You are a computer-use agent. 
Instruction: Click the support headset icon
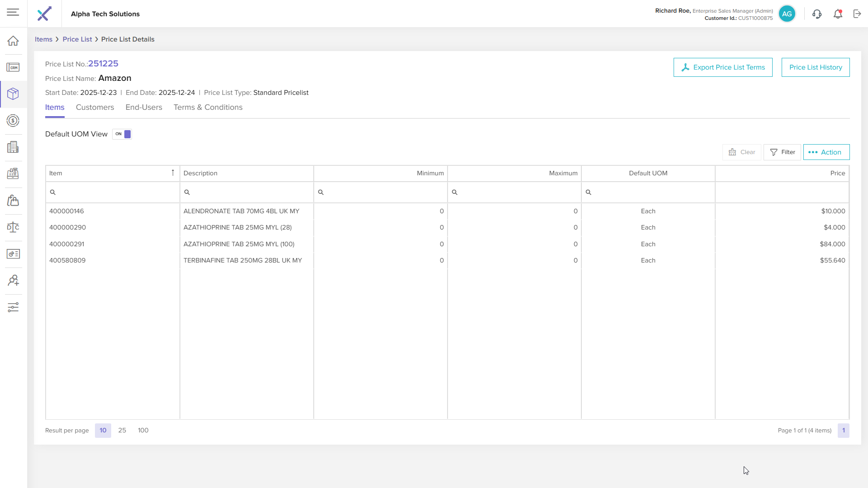(817, 14)
